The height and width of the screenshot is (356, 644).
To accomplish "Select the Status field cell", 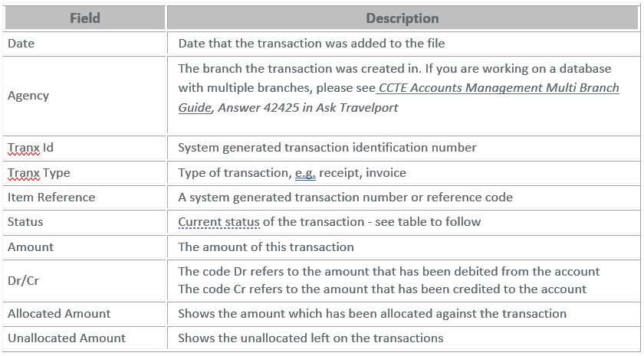I will coord(84,222).
